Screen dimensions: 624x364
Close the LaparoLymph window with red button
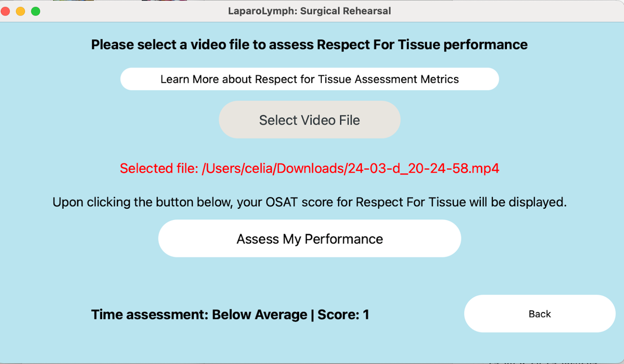point(6,11)
